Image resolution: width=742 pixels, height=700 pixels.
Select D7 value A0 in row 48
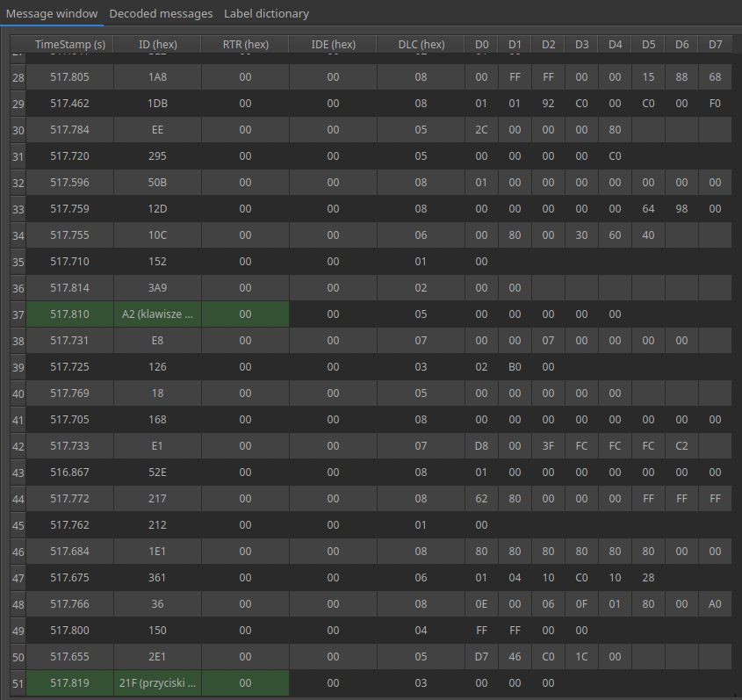715,604
